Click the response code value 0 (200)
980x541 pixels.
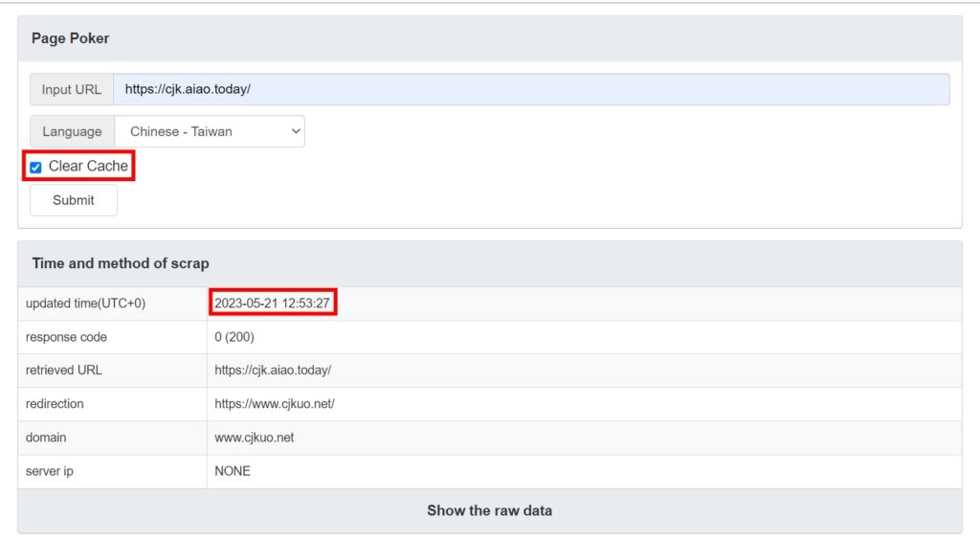coord(234,337)
